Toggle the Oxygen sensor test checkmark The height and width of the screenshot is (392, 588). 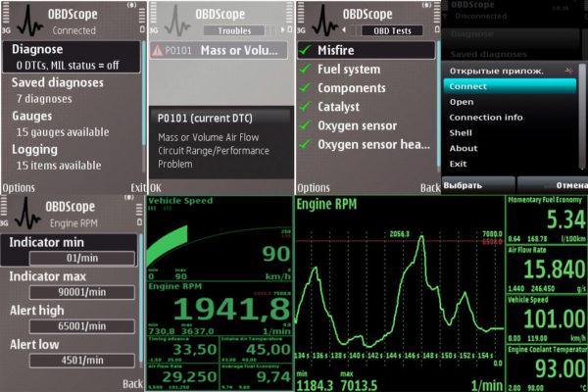point(306,125)
